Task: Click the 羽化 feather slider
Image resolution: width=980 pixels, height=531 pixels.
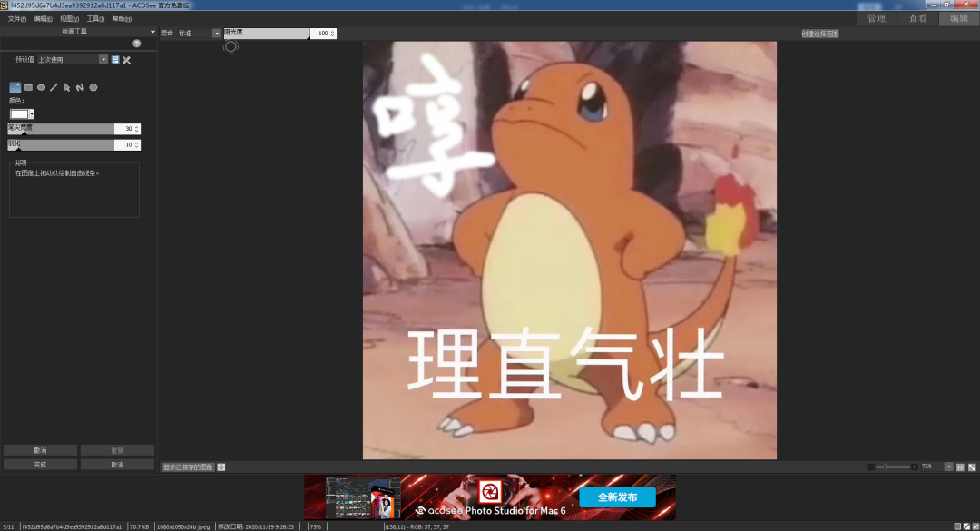Action: pos(61,144)
